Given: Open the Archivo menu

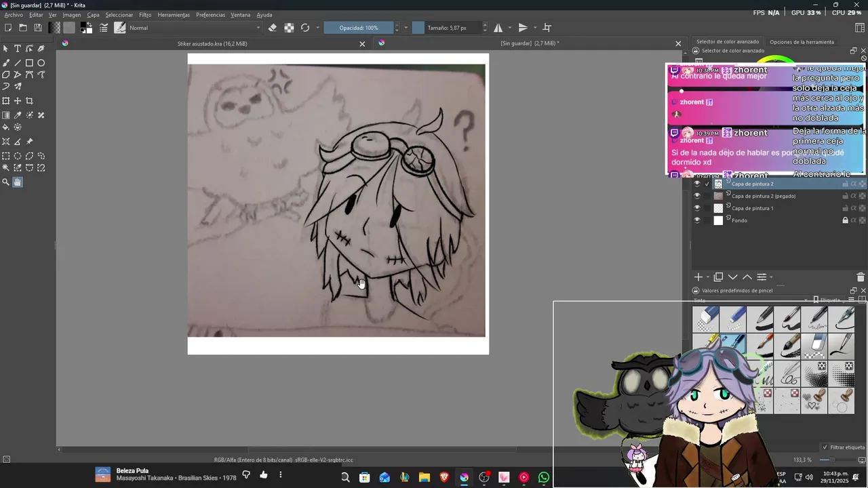Looking at the screenshot, I should tap(14, 15).
